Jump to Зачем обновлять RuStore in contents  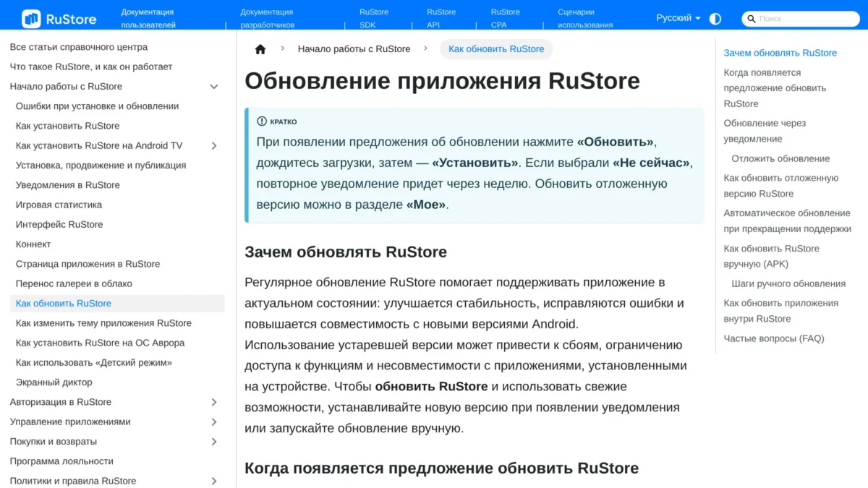(780, 53)
